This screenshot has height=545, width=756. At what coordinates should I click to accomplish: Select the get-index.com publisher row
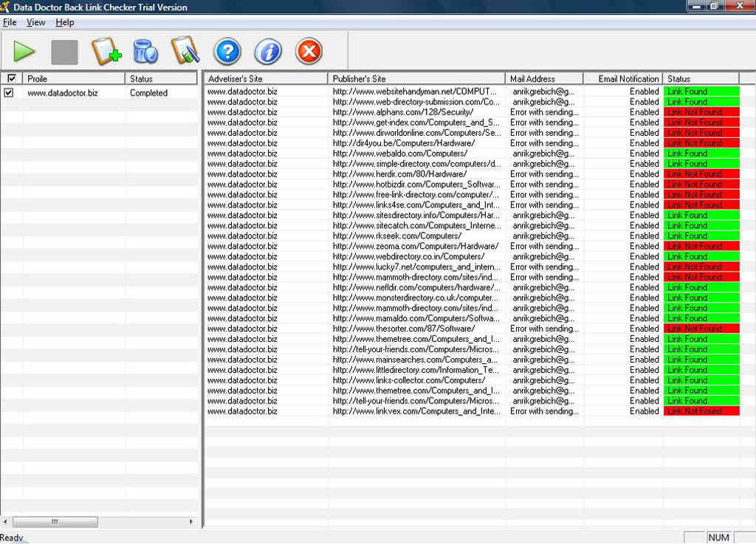point(472,123)
